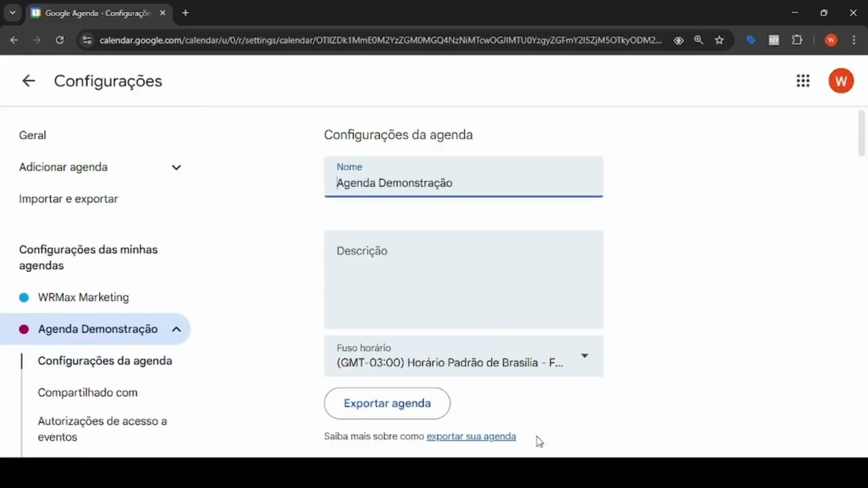Go to Importar e exportar
868x488 pixels.
click(x=68, y=199)
